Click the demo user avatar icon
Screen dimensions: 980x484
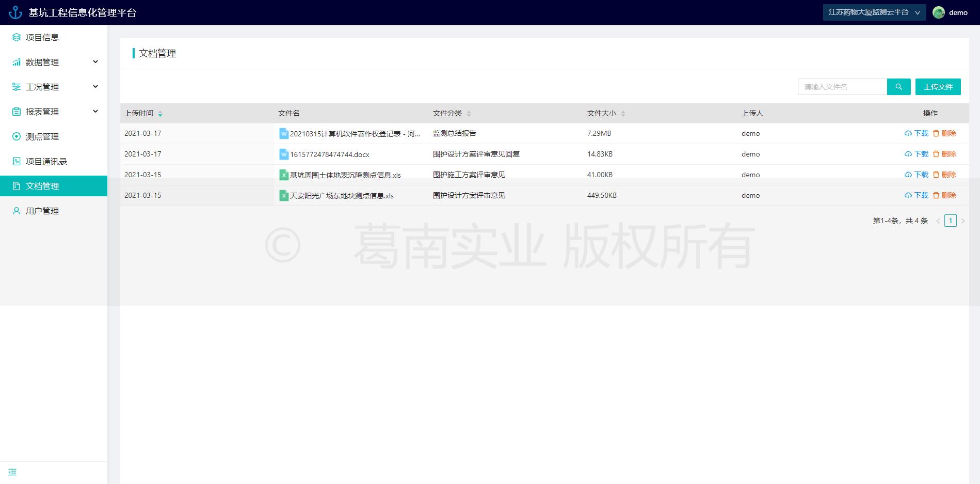point(938,12)
